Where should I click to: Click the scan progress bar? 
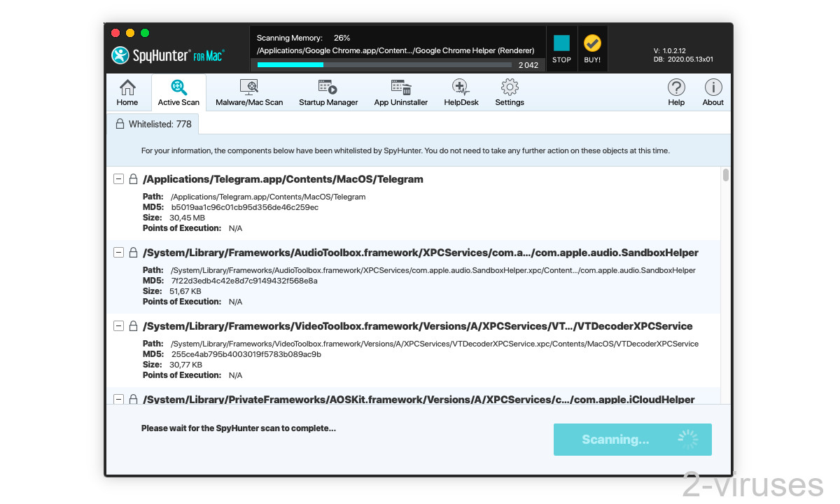(x=384, y=64)
